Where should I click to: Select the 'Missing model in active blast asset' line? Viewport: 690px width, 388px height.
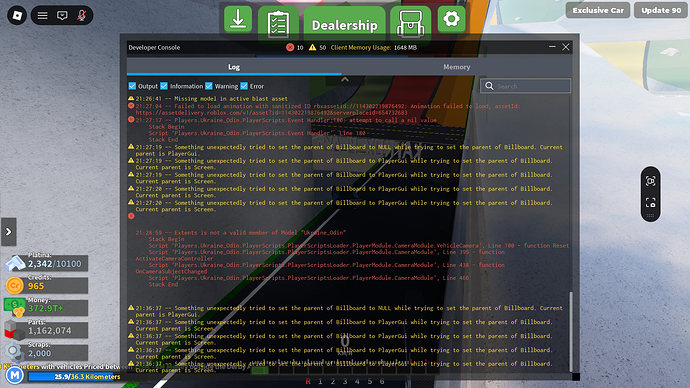pyautogui.click(x=211, y=99)
